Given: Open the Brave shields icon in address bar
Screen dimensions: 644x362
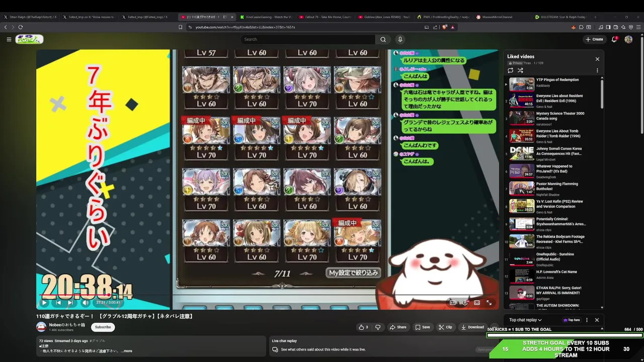Looking at the screenshot, I should coord(445,27).
